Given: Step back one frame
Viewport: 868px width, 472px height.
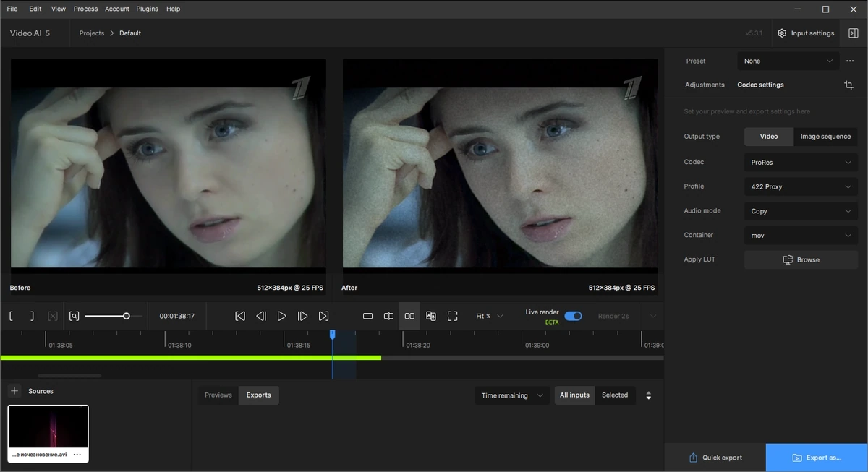Looking at the screenshot, I should (261, 316).
